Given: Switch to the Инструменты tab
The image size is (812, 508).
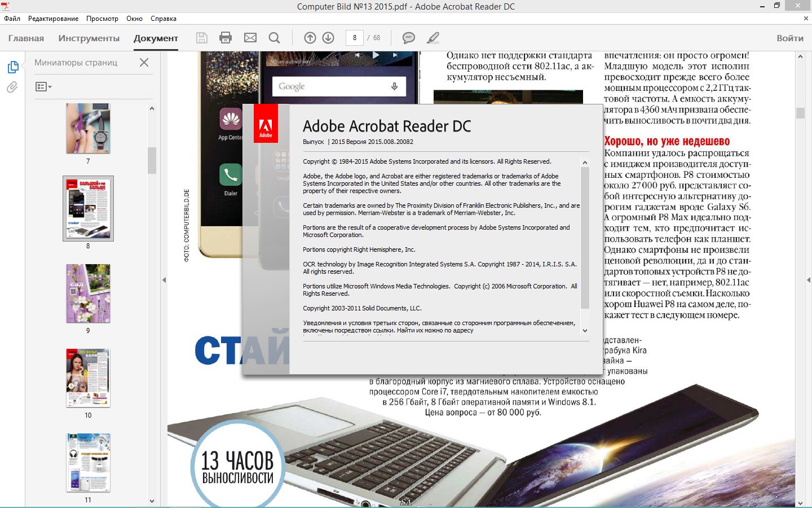Looking at the screenshot, I should click(x=89, y=38).
